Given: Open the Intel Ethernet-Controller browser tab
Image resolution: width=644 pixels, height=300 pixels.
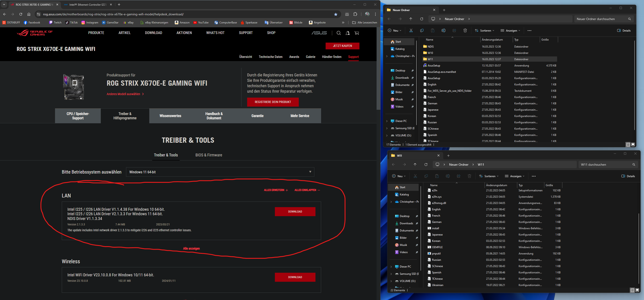Looking at the screenshot, I should tap(86, 5).
